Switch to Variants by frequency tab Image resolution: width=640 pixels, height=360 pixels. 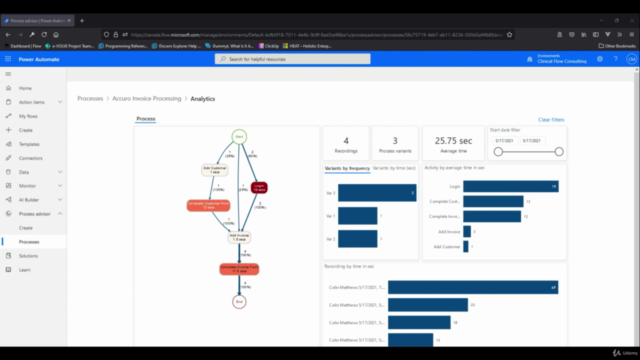coord(347,168)
